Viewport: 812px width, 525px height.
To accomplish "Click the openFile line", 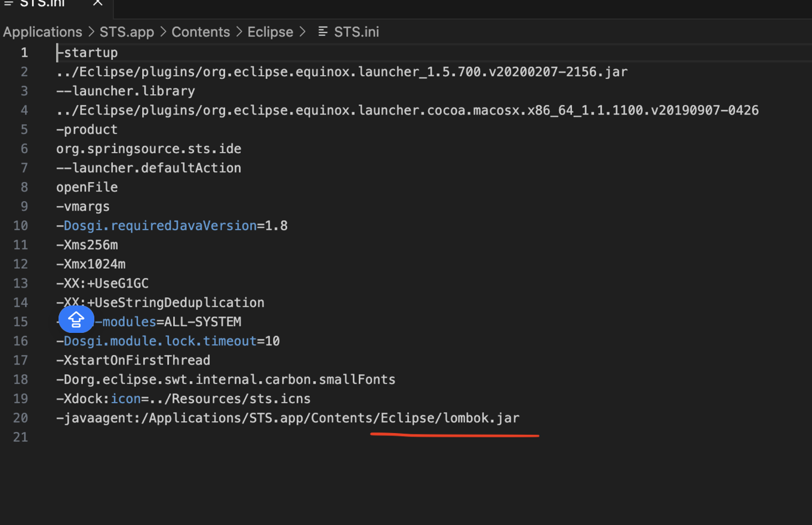I will [87, 187].
